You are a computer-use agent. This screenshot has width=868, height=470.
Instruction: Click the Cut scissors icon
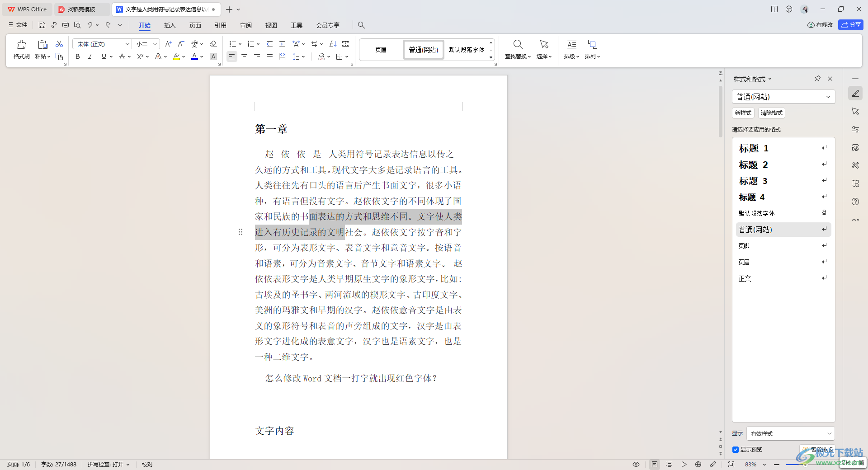[x=59, y=44]
